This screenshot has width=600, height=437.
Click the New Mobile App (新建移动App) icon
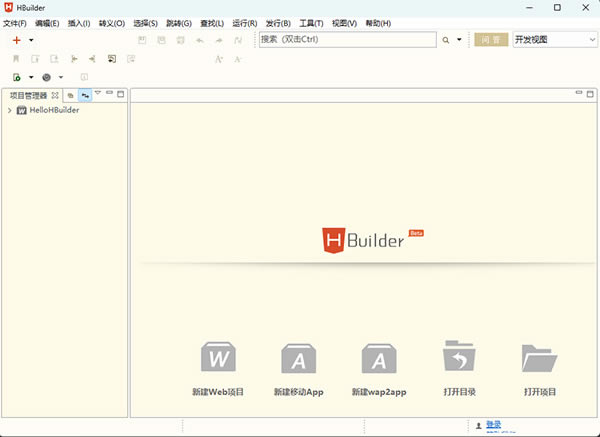tap(299, 358)
